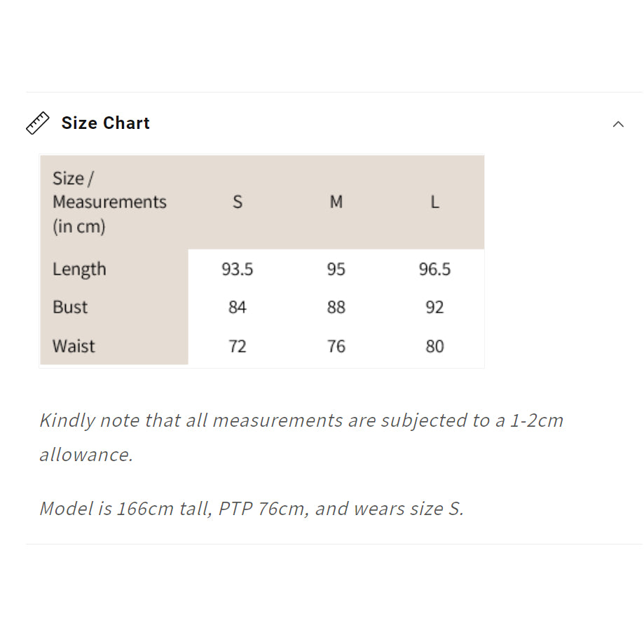Click the 76 waist value
Image resolution: width=644 pixels, height=644 pixels.
(336, 346)
